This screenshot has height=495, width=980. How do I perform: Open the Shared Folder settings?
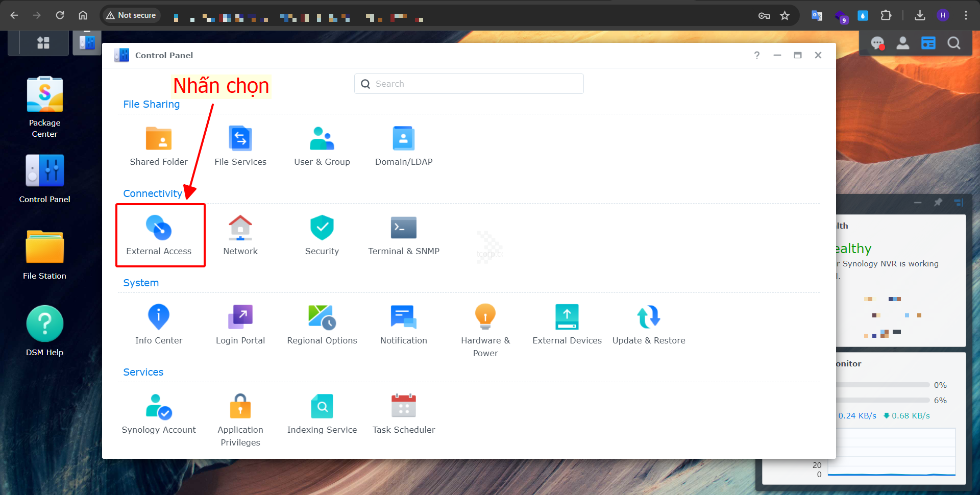(x=159, y=146)
